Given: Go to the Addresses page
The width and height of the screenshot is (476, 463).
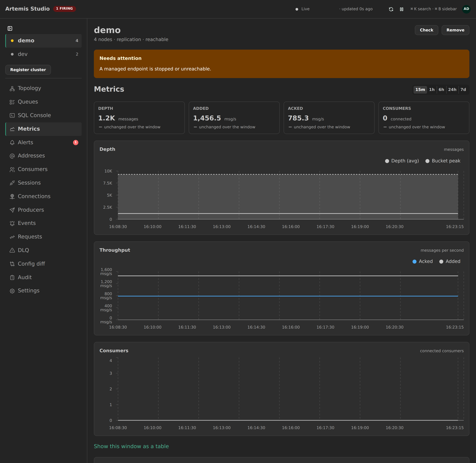Looking at the screenshot, I should 43,156.
